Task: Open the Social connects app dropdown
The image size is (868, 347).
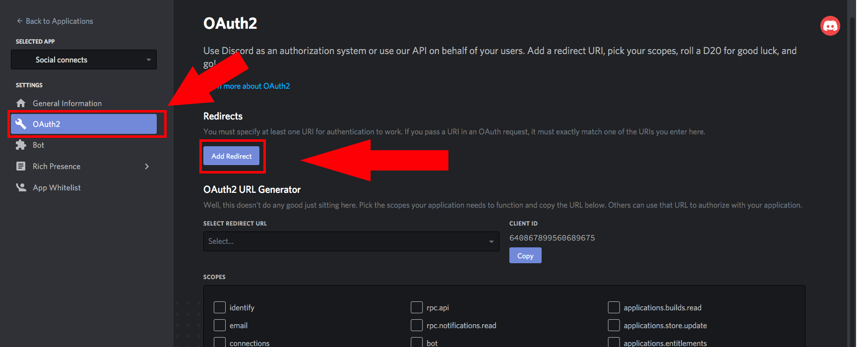Action: (x=84, y=59)
